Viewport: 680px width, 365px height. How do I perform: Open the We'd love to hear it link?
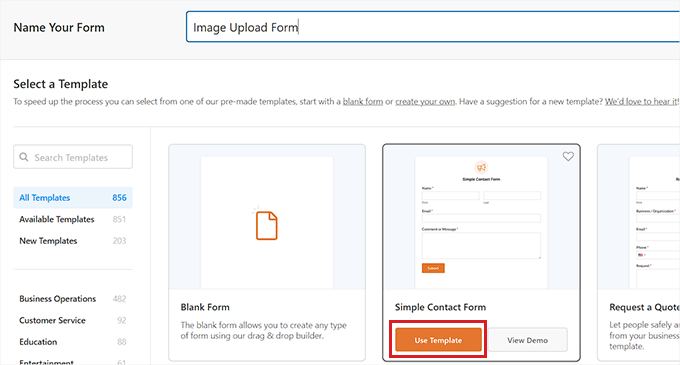(x=641, y=101)
